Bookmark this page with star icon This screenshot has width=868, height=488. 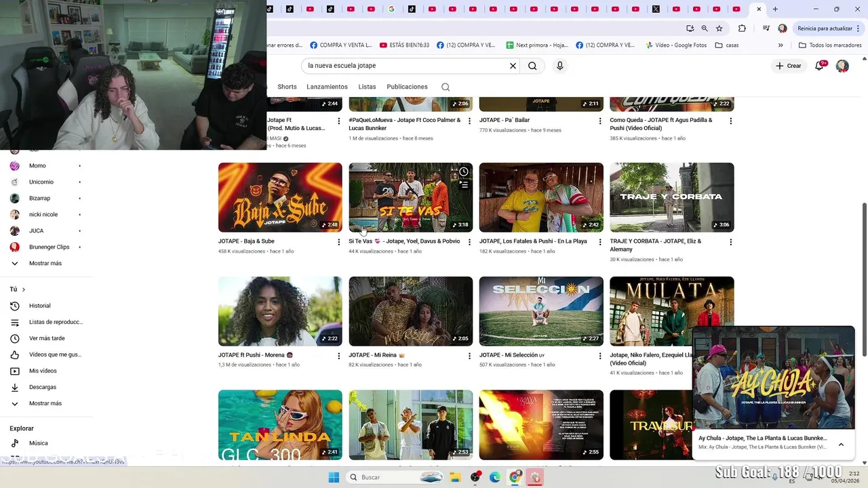[x=719, y=28]
